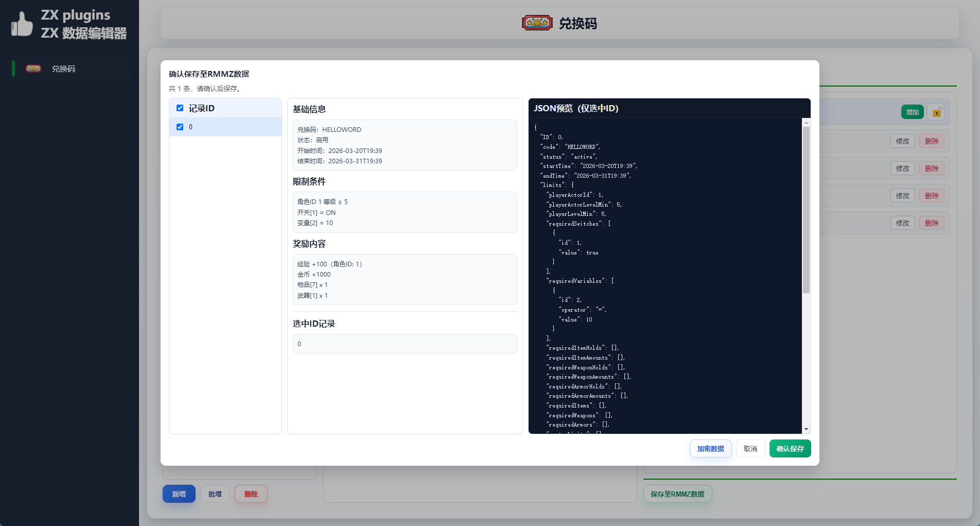Open the 兑换码 sidebar menu item
The image size is (980, 526).
(x=69, y=69)
